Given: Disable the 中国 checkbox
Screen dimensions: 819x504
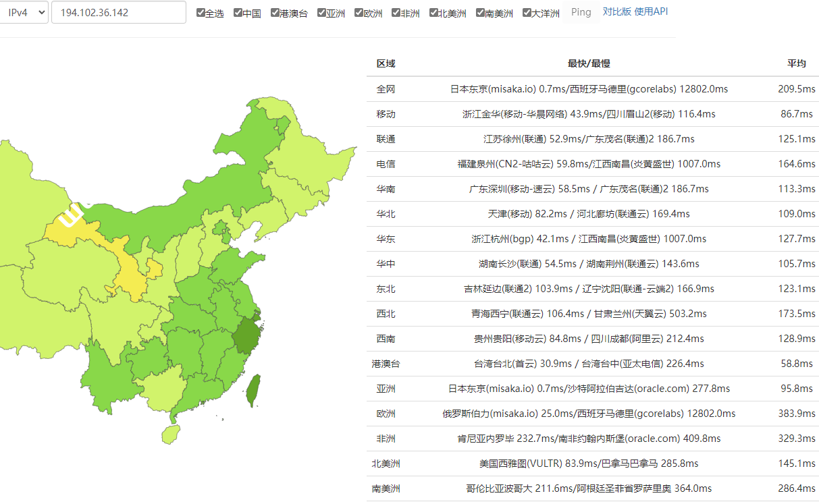Looking at the screenshot, I should pyautogui.click(x=238, y=11).
